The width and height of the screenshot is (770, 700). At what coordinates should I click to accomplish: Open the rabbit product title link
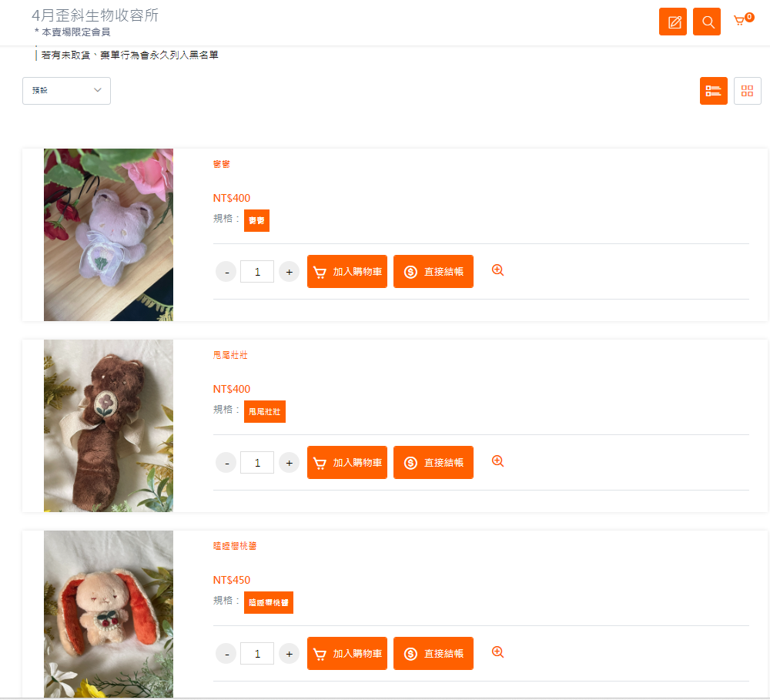(x=235, y=546)
